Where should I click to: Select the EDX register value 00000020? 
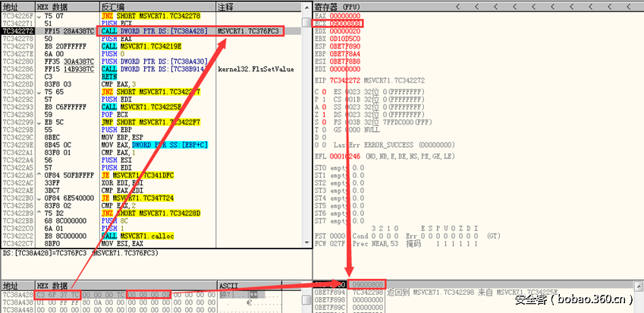click(346, 31)
